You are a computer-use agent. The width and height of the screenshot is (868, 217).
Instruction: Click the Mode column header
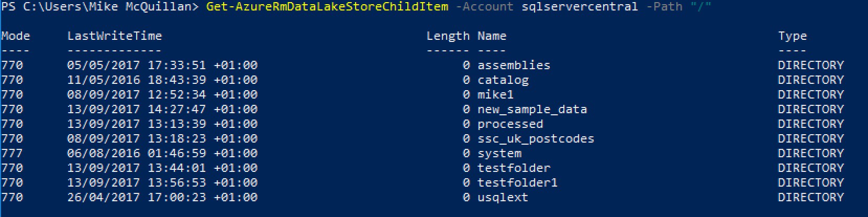(16, 36)
